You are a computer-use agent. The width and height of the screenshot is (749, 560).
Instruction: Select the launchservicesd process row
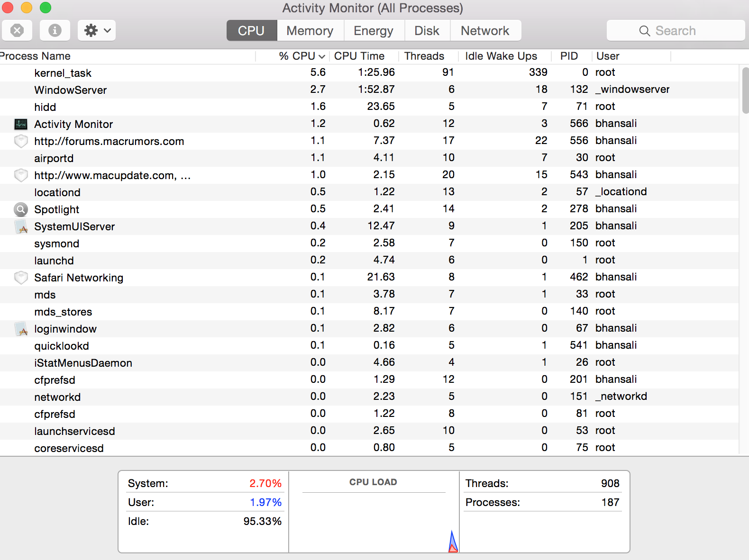tap(369, 431)
